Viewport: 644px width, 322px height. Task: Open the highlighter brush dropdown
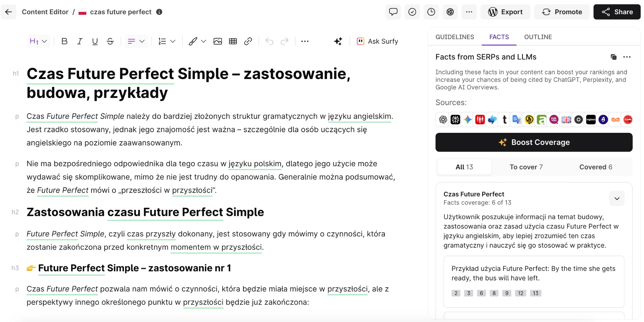(197, 41)
